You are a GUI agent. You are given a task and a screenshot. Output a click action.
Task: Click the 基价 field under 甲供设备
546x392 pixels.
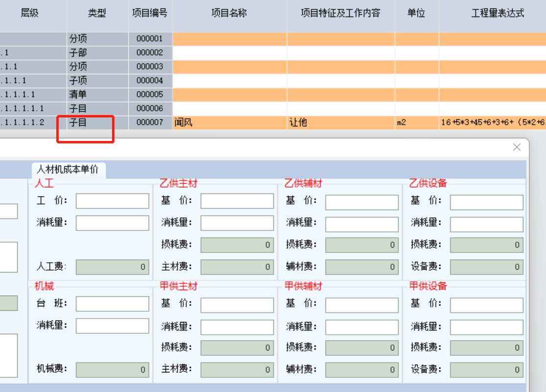486,305
